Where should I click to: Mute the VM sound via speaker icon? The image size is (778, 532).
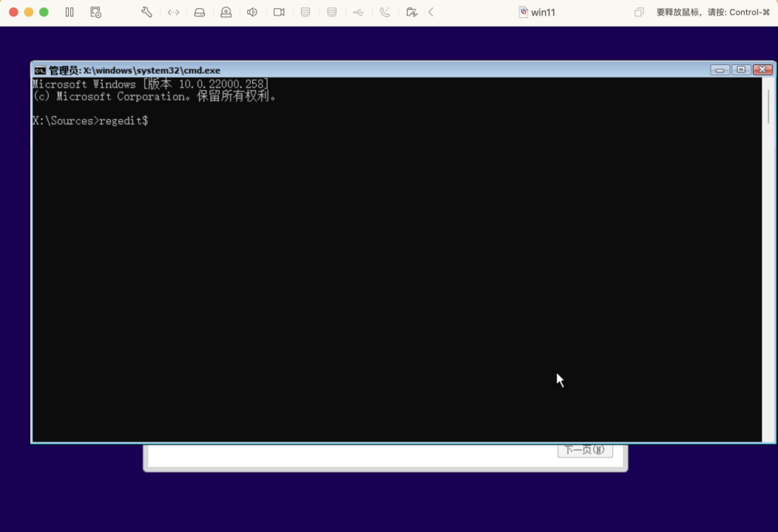click(252, 12)
